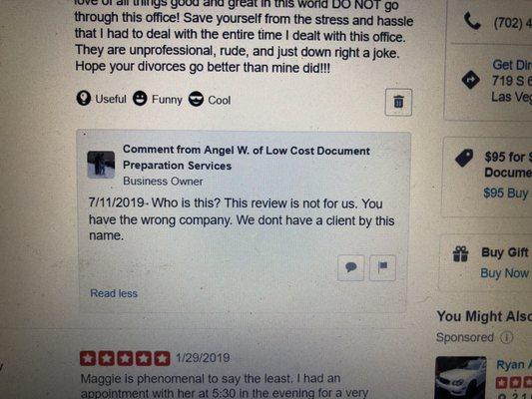Open the Get Directions link

512,65
